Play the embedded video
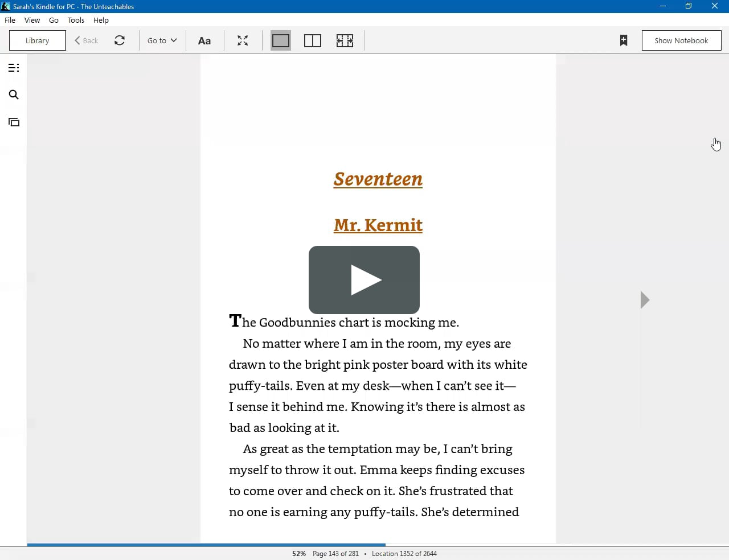 [x=364, y=279]
